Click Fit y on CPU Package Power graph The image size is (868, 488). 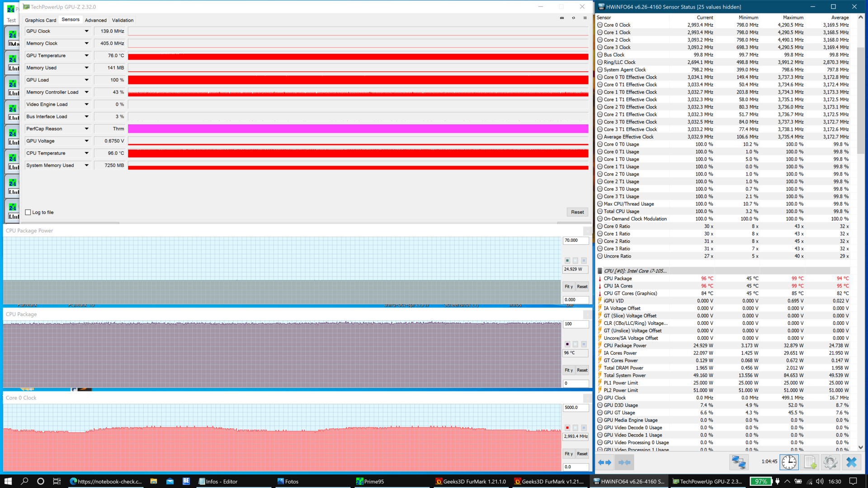[x=568, y=286]
